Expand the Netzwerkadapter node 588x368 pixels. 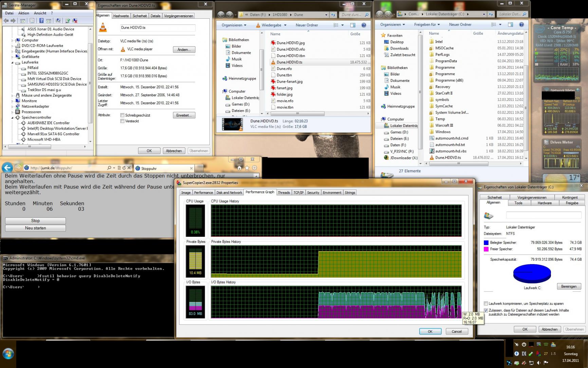coord(13,106)
